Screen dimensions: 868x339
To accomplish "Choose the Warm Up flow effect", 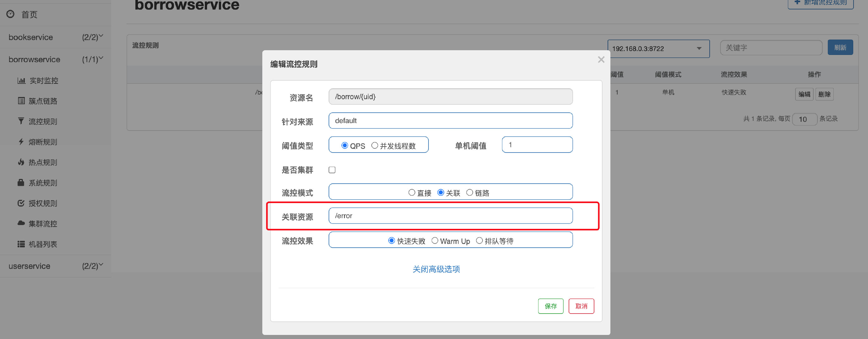I will click(435, 241).
